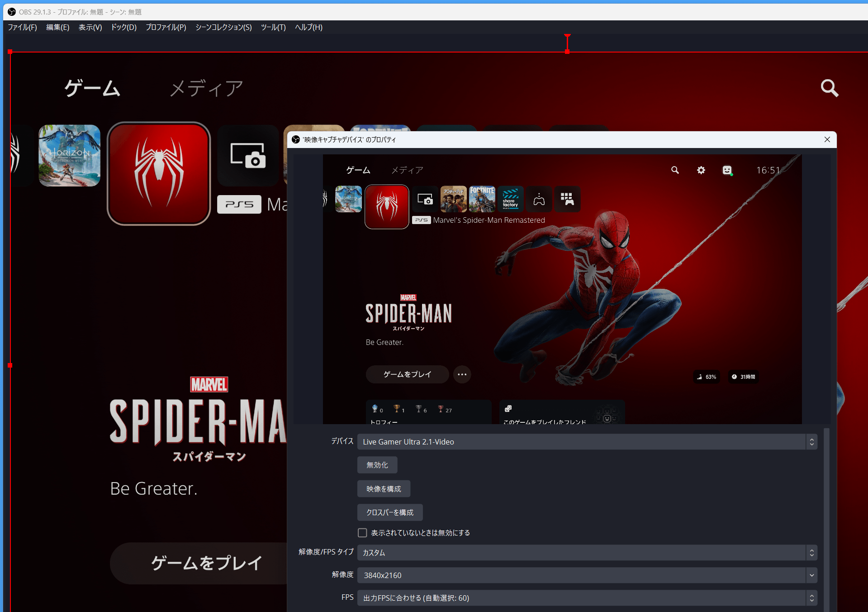Click the platinum trophy icon showing 0
Image resolution: width=868 pixels, height=612 pixels.
375,409
